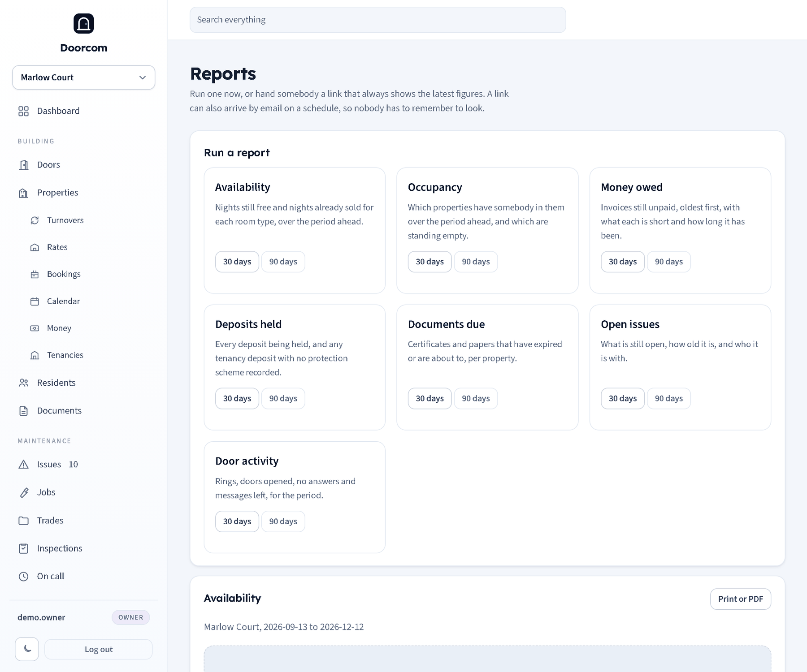Click the Reports page heading
Image resolution: width=807 pixels, height=672 pixels.
click(x=223, y=74)
